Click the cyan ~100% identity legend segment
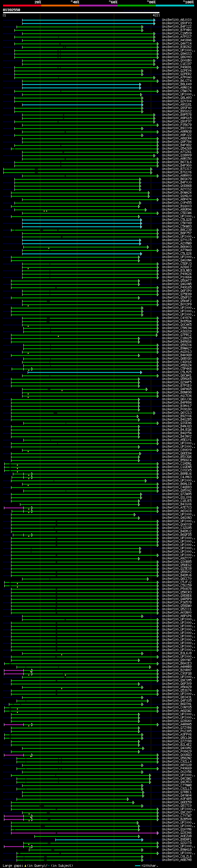Image resolution: width=197 pixels, height=868 pixels. click(x=175, y=6)
